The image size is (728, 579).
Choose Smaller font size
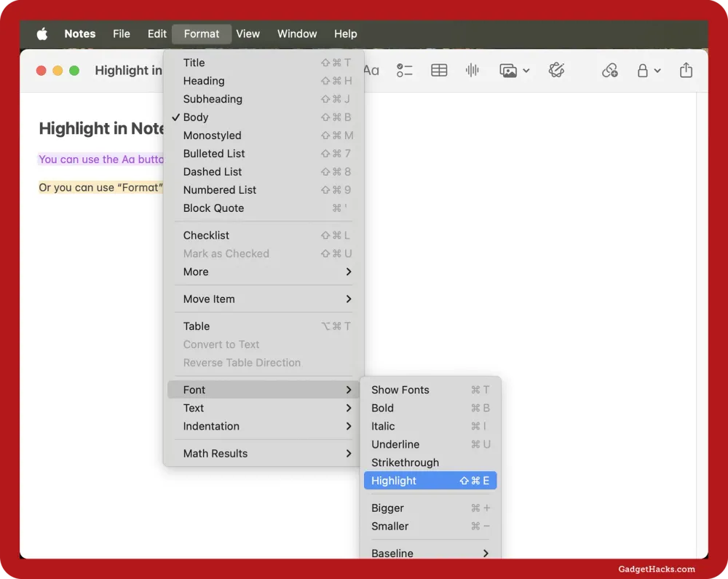point(430,526)
